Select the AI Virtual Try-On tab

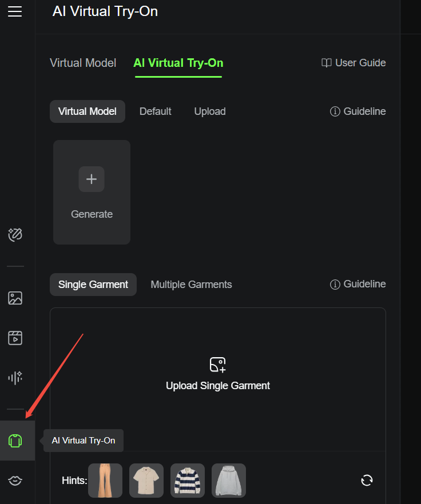click(x=178, y=63)
